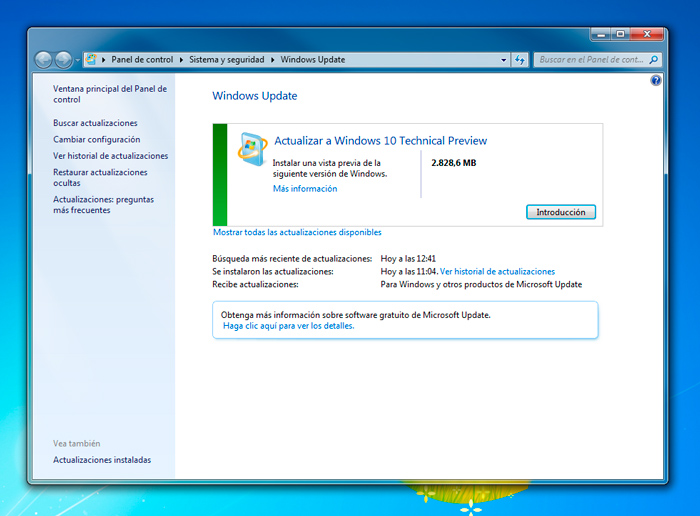700x516 pixels.
Task: Open Ver historial de actualizaciones next to install time
Action: pyautogui.click(x=497, y=271)
